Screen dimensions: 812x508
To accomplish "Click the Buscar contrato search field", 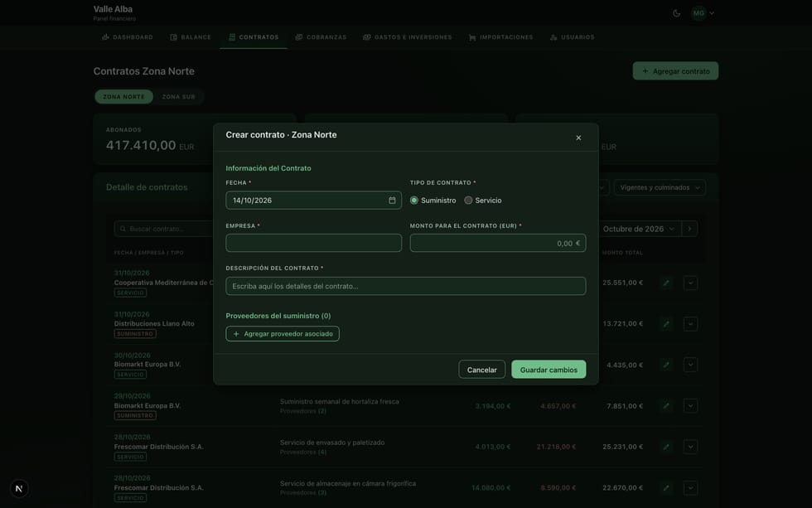I will [x=164, y=229].
